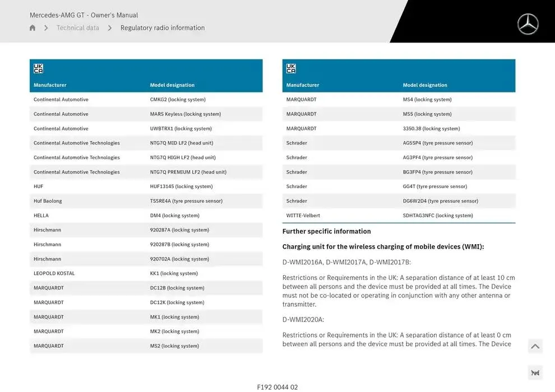555x392 pixels.
Task: Click the breadcrumb chevron after the home icon
Action: click(46, 28)
